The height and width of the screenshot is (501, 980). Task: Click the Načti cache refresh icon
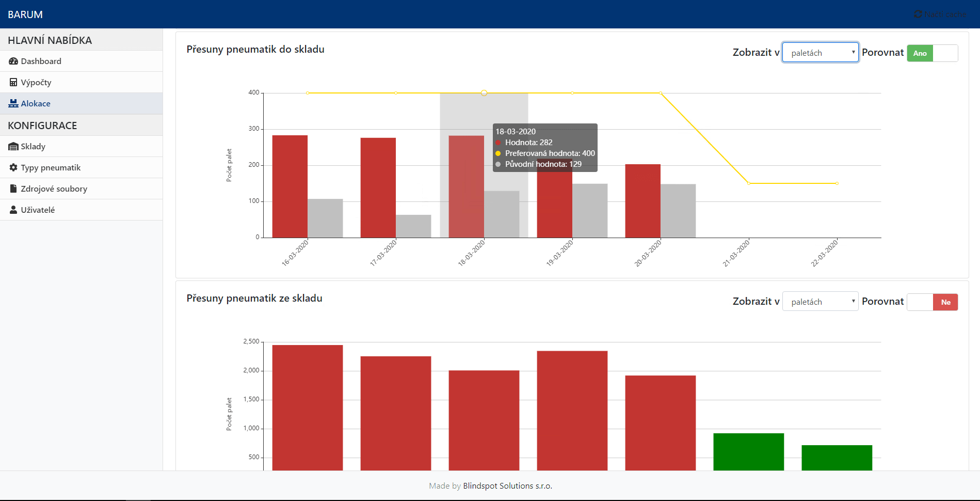(x=918, y=14)
